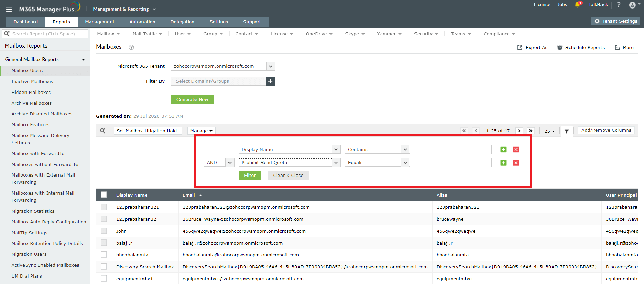The width and height of the screenshot is (644, 284).
Task: Select the 123prabaharan32 row checkbox
Action: tap(104, 219)
